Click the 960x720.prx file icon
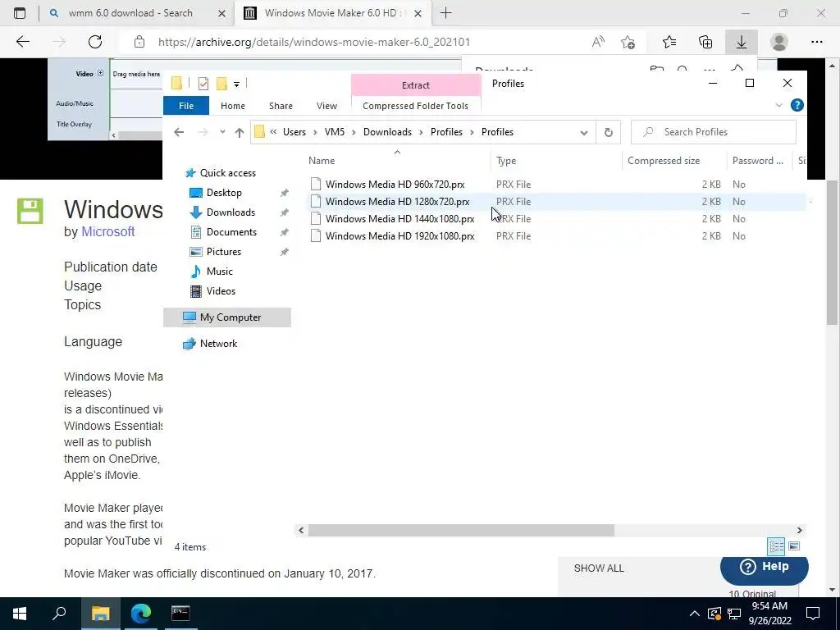The image size is (840, 630). click(x=316, y=185)
